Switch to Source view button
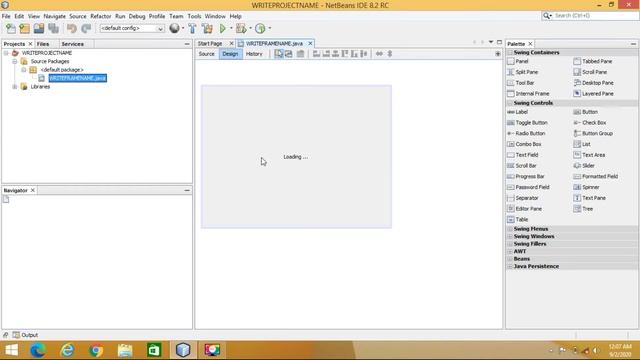Screen dimensions: 640x360 (x=207, y=54)
